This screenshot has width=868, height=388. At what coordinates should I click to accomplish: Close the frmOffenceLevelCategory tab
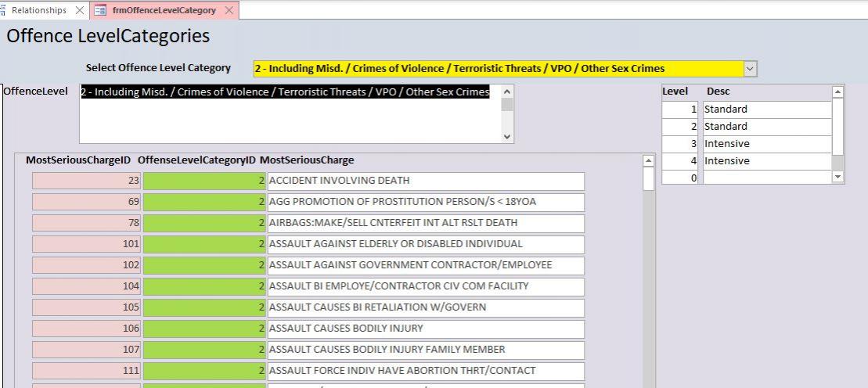(229, 10)
